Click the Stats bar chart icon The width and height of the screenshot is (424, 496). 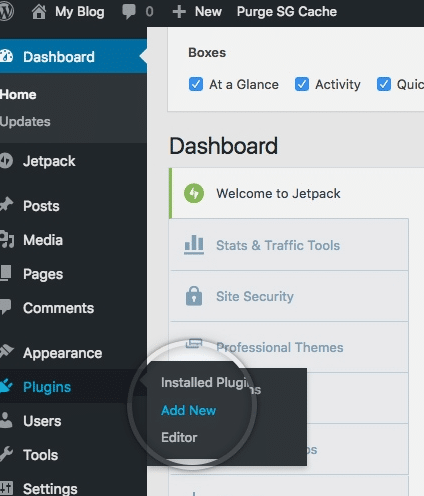[x=194, y=245]
